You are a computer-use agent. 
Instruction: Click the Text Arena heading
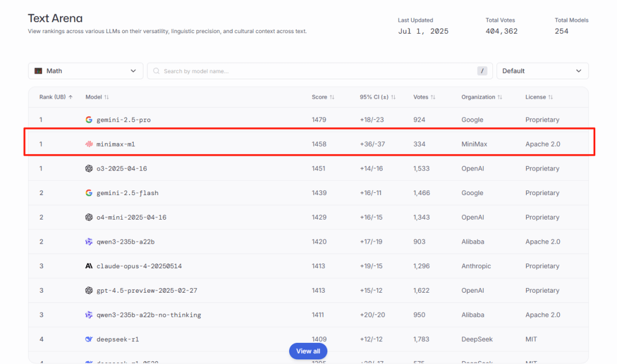pos(55,18)
